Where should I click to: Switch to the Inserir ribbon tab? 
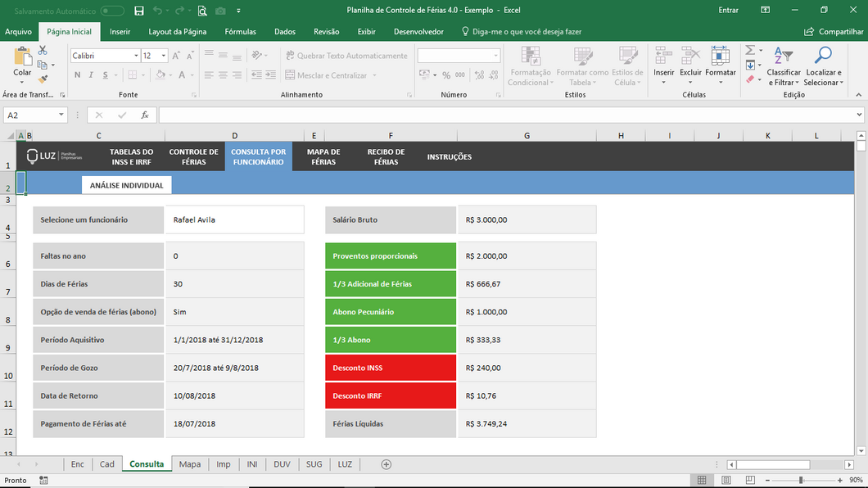[120, 32]
